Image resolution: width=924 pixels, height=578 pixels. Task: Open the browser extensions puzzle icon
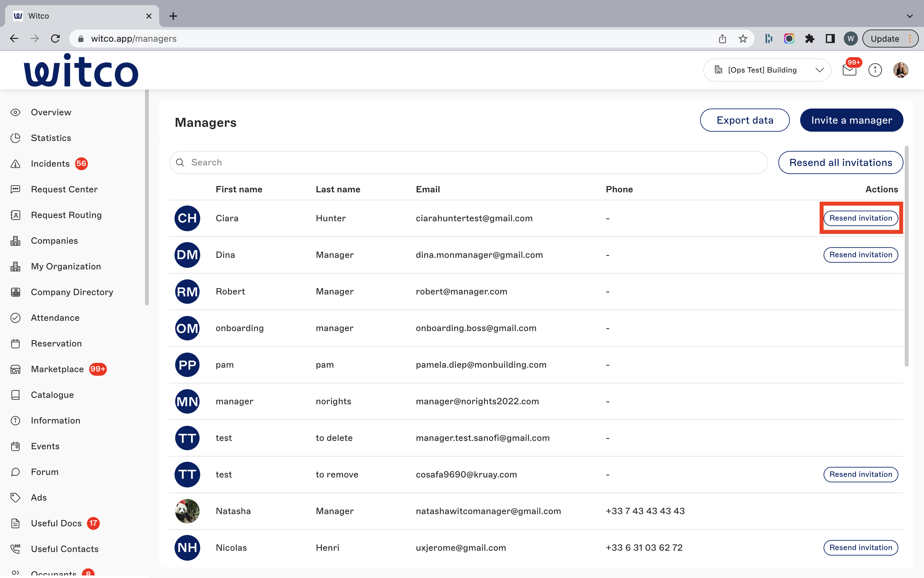(x=809, y=39)
